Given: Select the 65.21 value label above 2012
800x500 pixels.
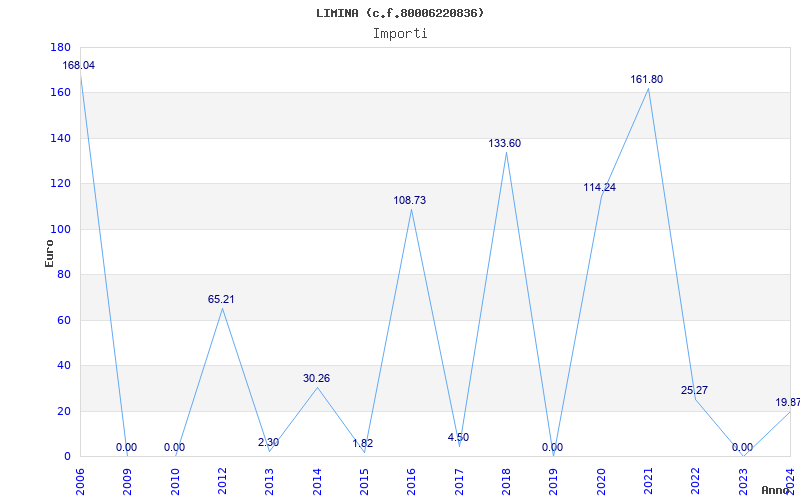Looking at the screenshot, I should pos(221,299).
